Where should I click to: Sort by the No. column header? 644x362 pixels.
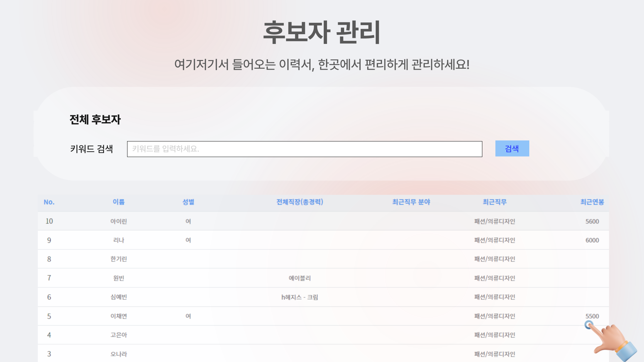click(x=49, y=202)
